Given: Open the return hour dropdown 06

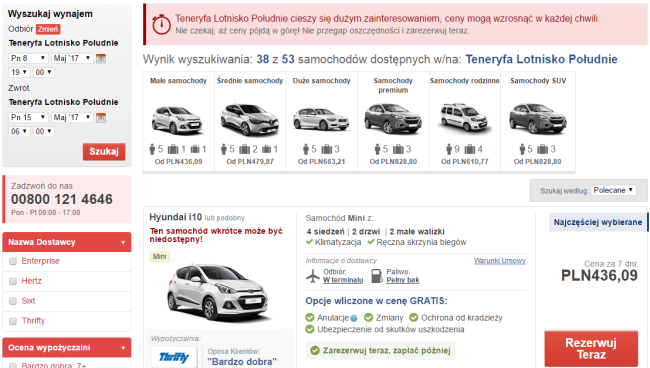Looking at the screenshot, I should click(x=19, y=131).
